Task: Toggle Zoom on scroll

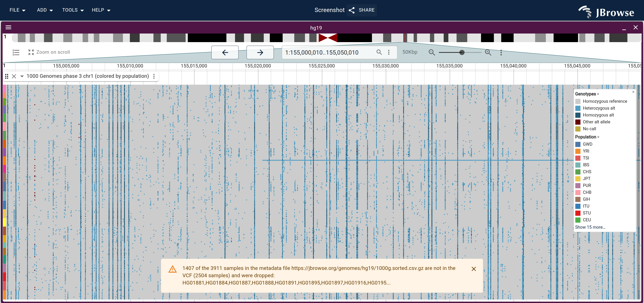Action: 49,52
